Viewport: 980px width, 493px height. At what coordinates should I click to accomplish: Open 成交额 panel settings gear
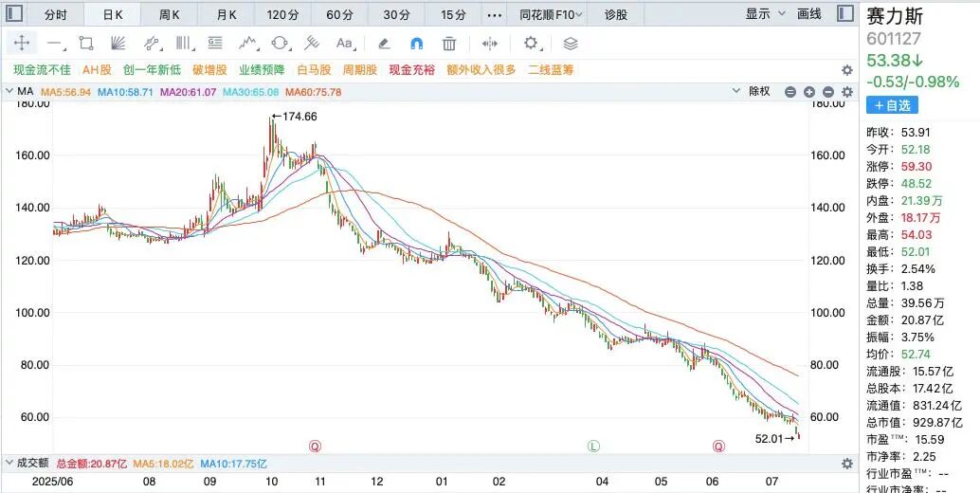tap(847, 464)
